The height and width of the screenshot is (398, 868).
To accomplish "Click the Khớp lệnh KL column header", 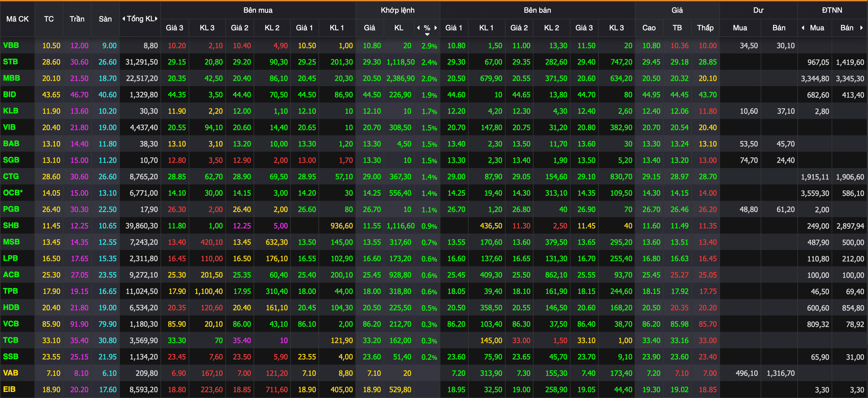I will (x=399, y=28).
